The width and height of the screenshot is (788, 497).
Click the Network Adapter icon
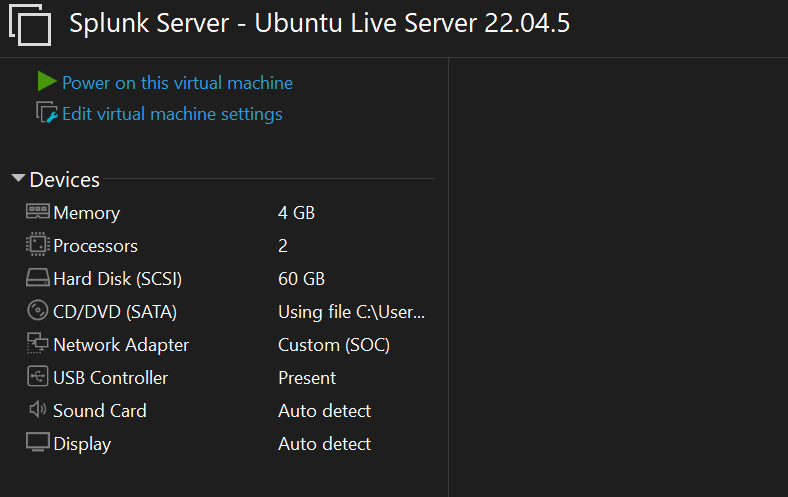coord(38,344)
